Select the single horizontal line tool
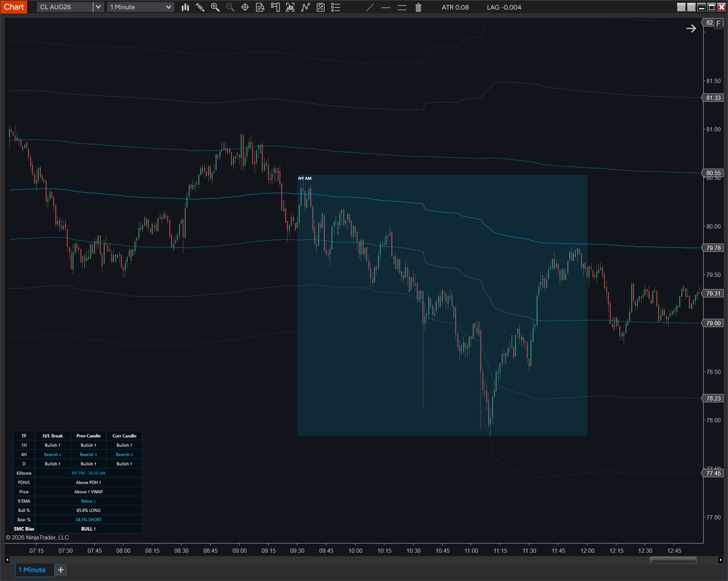 [x=386, y=7]
